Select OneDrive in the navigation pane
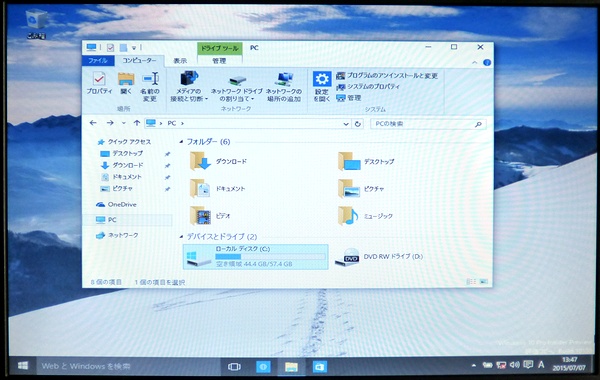The height and width of the screenshot is (380, 600). point(116,204)
